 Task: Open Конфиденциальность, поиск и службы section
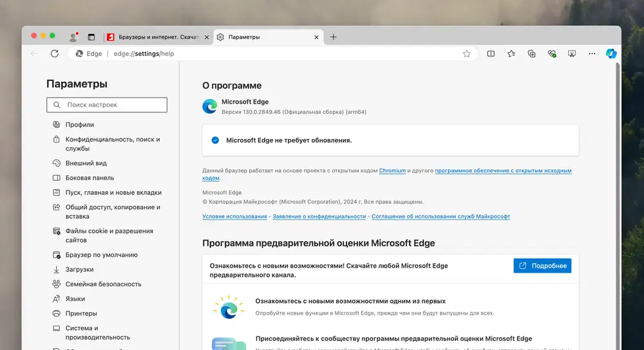click(x=113, y=144)
